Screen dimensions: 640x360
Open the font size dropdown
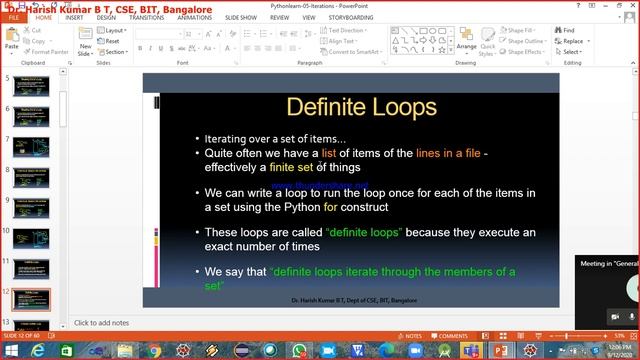199,34
